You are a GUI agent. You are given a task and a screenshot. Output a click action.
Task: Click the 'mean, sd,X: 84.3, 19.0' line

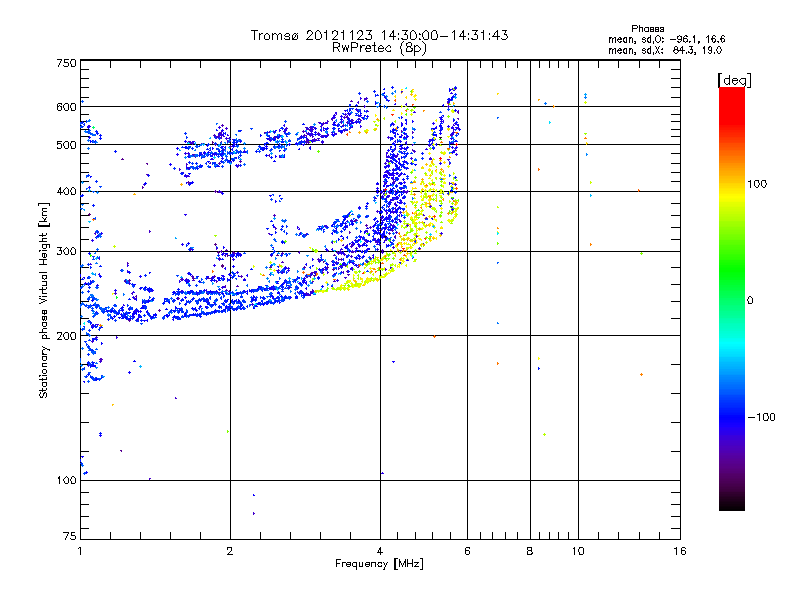point(665,50)
